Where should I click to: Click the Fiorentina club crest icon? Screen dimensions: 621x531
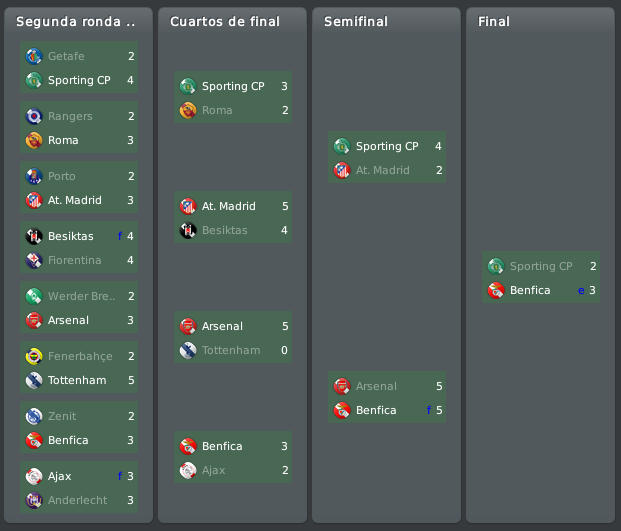click(34, 260)
